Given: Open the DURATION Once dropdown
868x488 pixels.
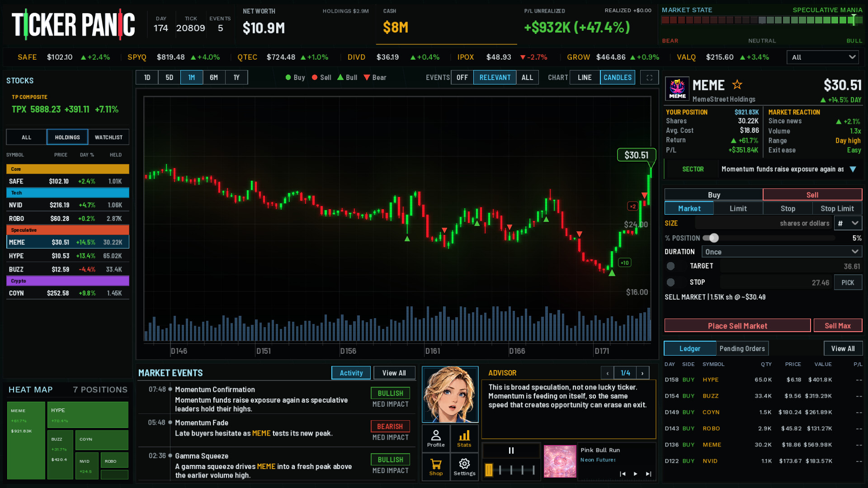Looking at the screenshot, I should (782, 252).
